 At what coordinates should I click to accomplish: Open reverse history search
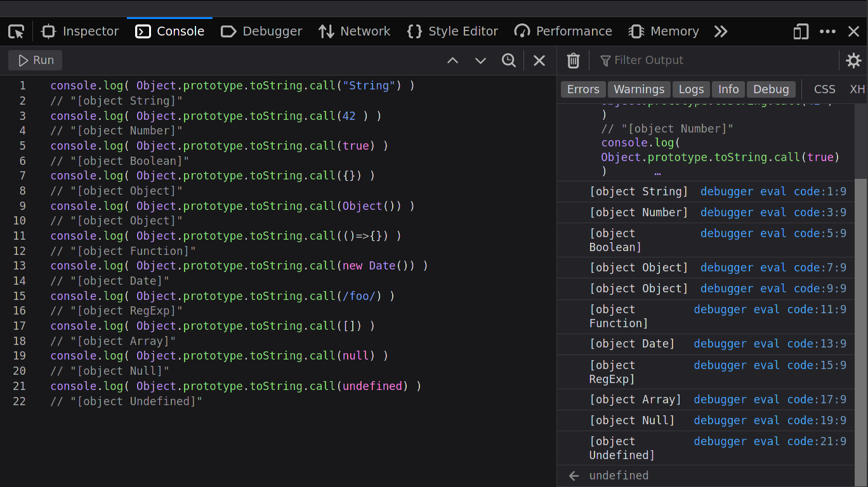[x=509, y=60]
